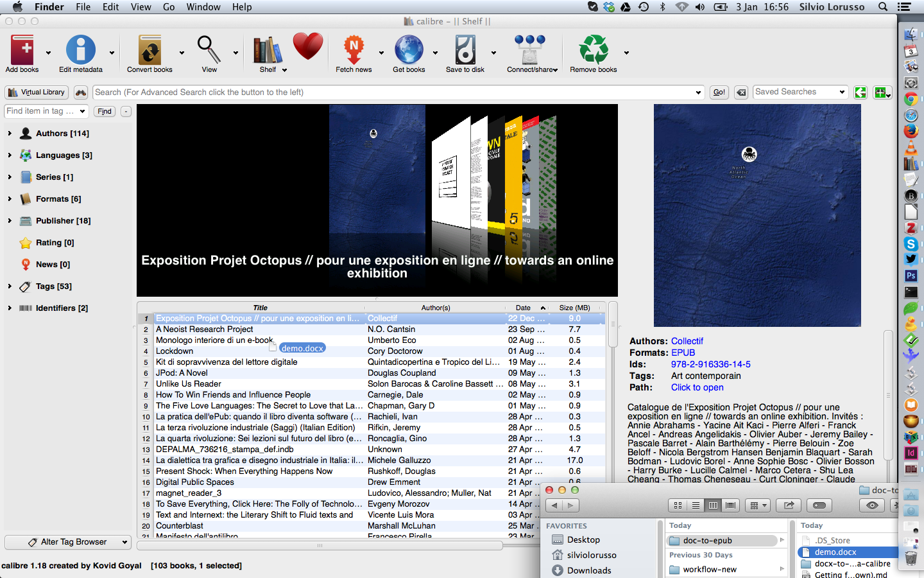This screenshot has height=578, width=924.
Task: Open Skype from the Dock
Action: (x=911, y=243)
